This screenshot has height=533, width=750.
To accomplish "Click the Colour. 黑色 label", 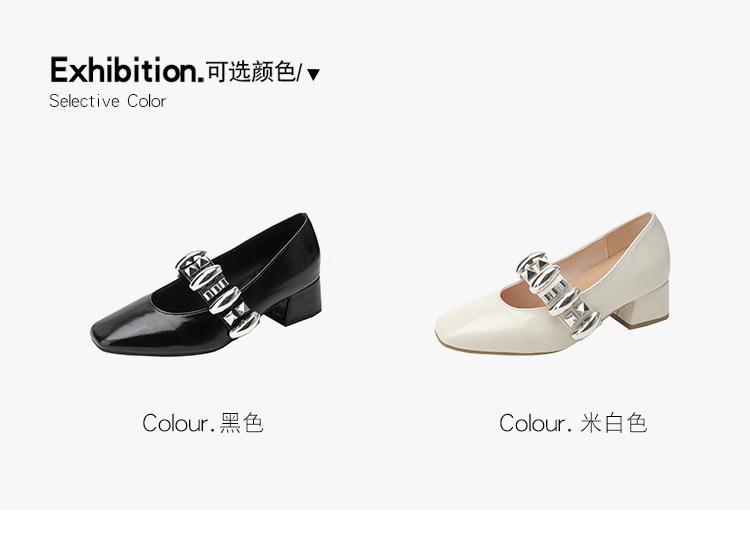I will tap(203, 423).
